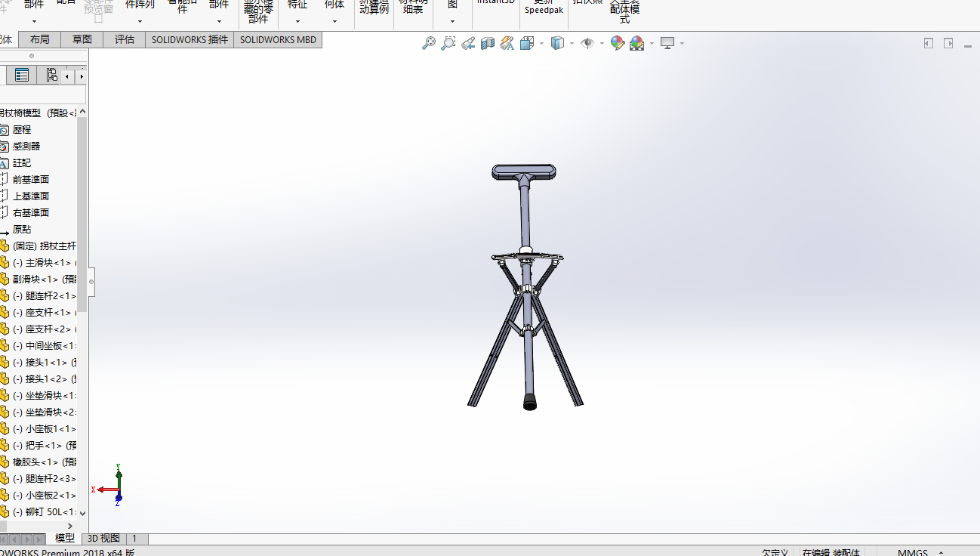Click the feature tree vertical scrollbar

point(82,215)
